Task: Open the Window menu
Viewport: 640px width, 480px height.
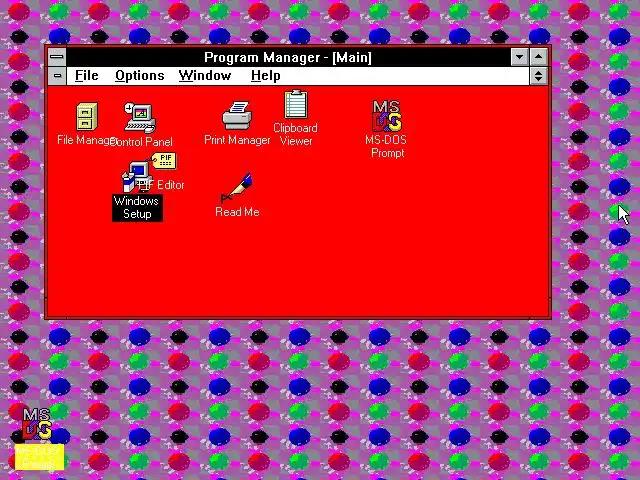Action: (205, 76)
